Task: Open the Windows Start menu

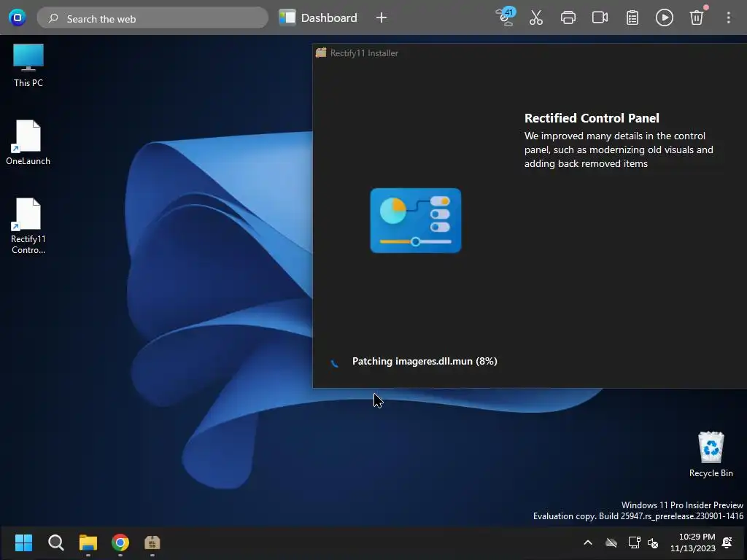Action: [x=23, y=542]
